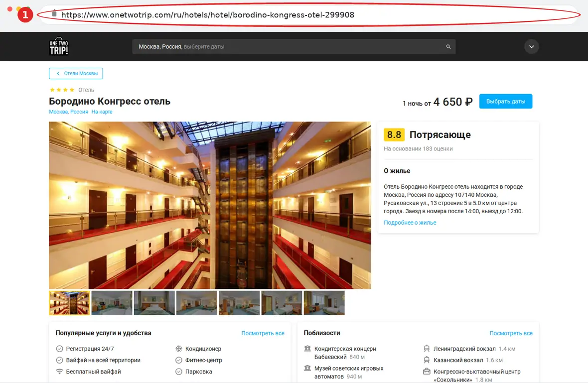Click the back chevron in Отели Москвы button
This screenshot has height=383, width=588.
point(58,73)
